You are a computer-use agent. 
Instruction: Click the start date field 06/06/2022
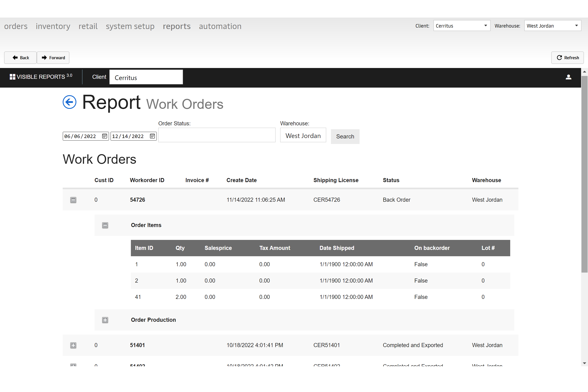coord(86,136)
